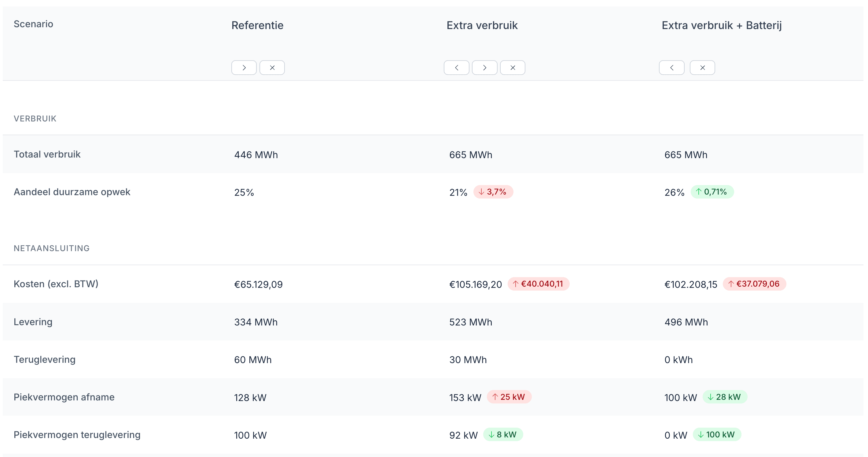Click the red 25 kW increase badge
Image resolution: width=868 pixels, height=457 pixels.
(x=509, y=397)
